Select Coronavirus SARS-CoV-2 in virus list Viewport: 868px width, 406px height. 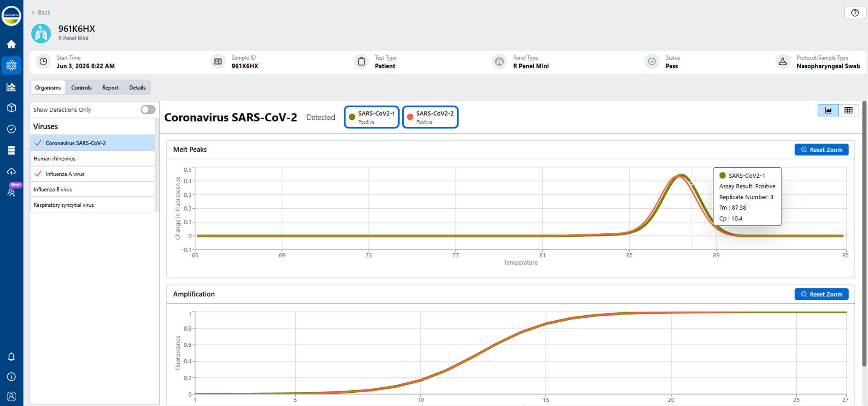(93, 143)
